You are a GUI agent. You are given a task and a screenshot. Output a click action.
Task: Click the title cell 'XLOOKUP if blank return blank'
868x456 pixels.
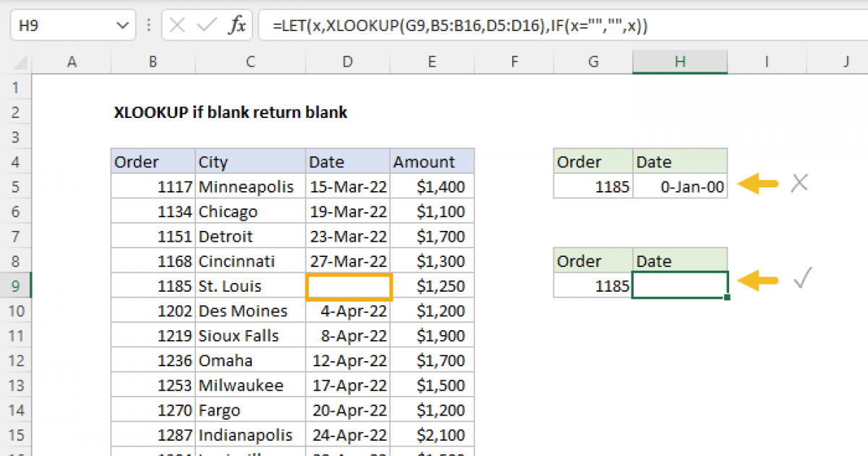point(230,112)
